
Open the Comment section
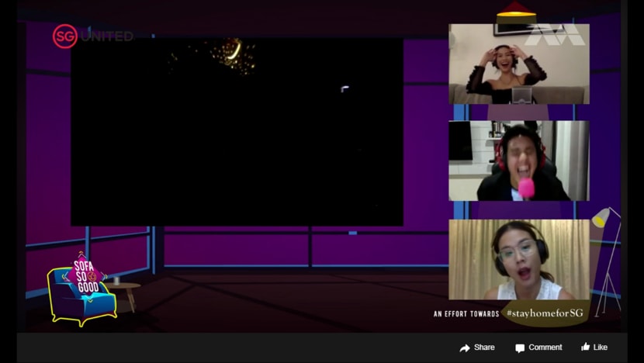point(538,347)
